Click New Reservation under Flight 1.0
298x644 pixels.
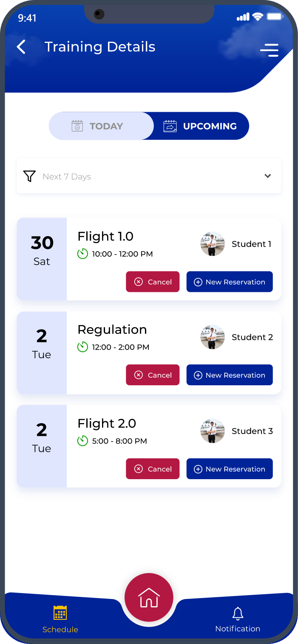[230, 282]
